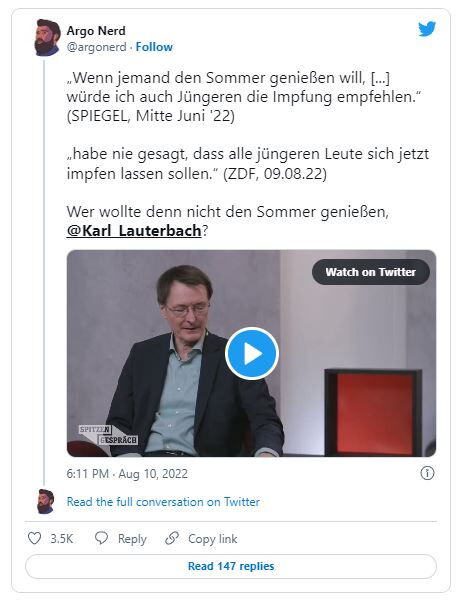Viewport: 465px width, 606px height.
Task: Click the small avatar beside full conversation link
Action: click(x=46, y=501)
